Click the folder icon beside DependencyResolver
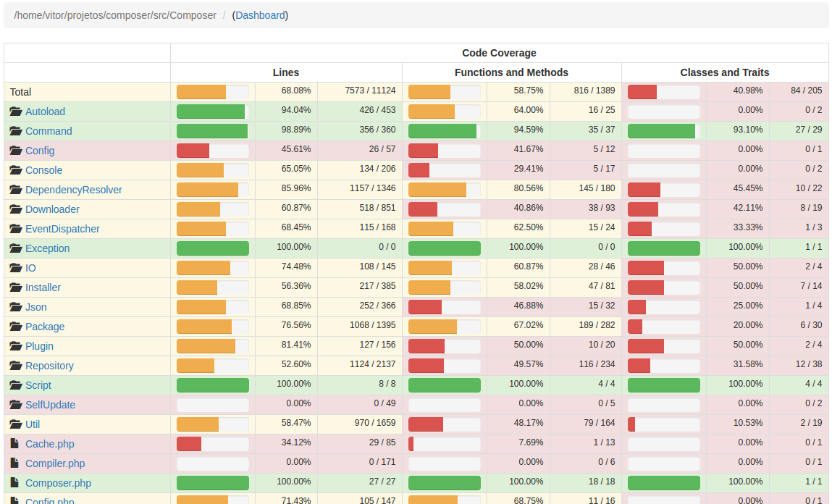 pos(16,190)
